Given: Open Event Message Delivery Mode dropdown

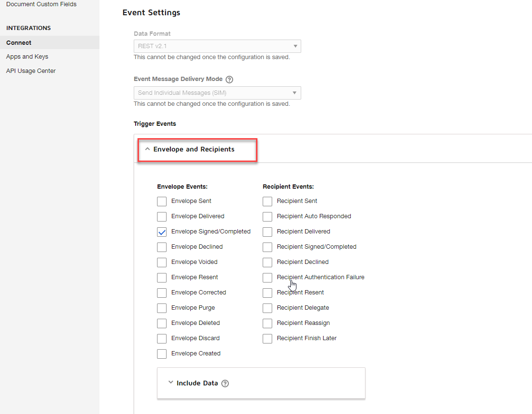Looking at the screenshot, I should coord(217,93).
